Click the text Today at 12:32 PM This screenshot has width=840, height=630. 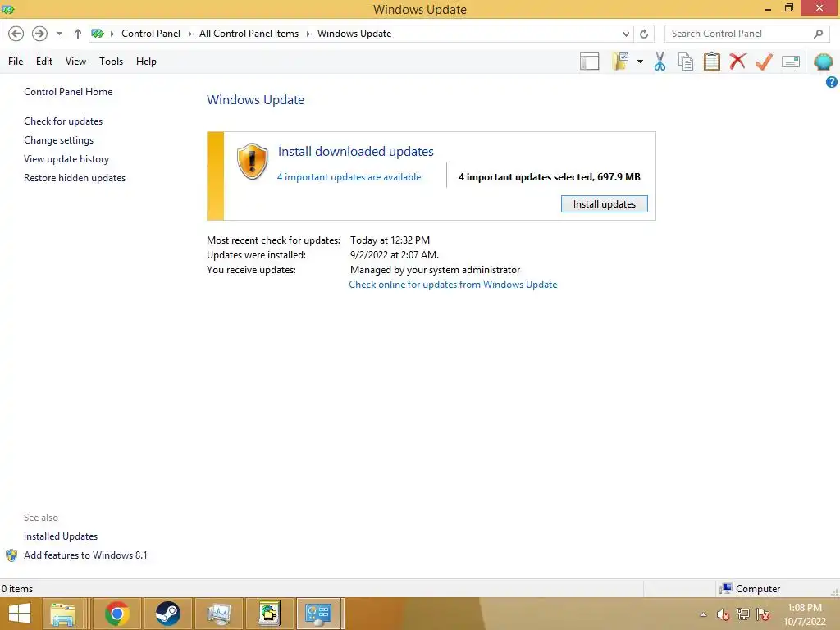[x=390, y=240]
